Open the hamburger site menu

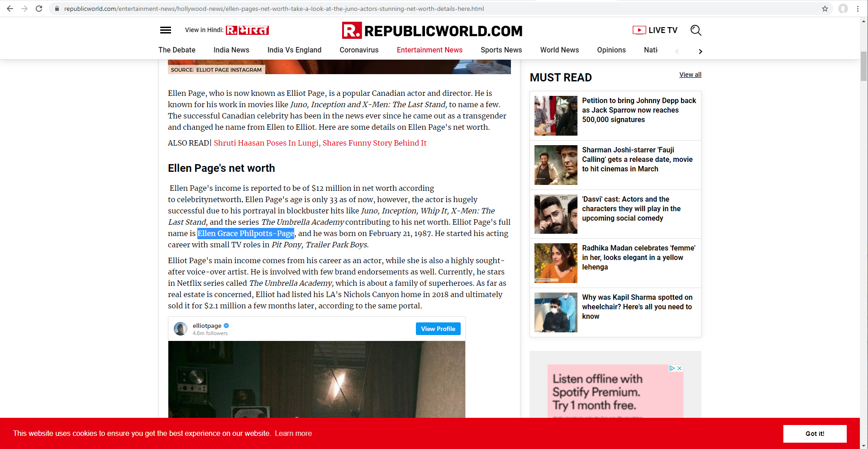[x=166, y=30]
